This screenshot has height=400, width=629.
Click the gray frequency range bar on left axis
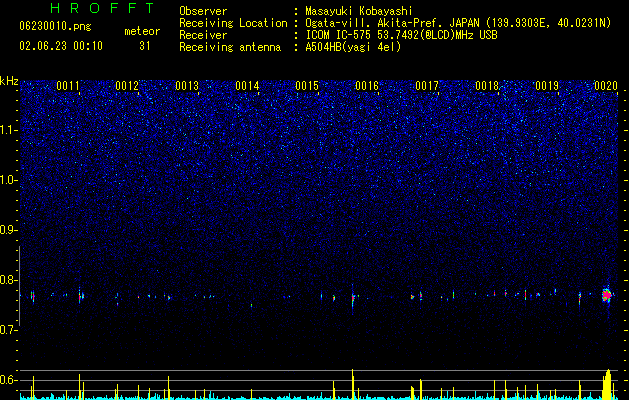click(x=20, y=286)
